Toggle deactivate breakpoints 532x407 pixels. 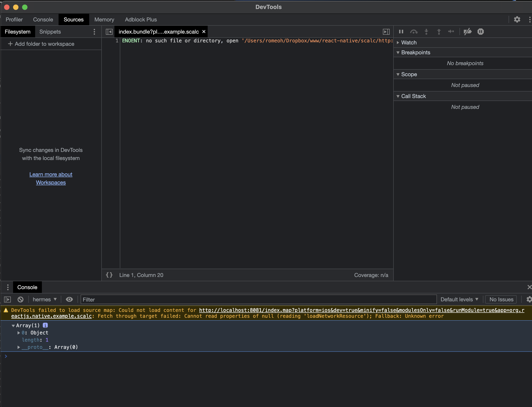coord(467,32)
